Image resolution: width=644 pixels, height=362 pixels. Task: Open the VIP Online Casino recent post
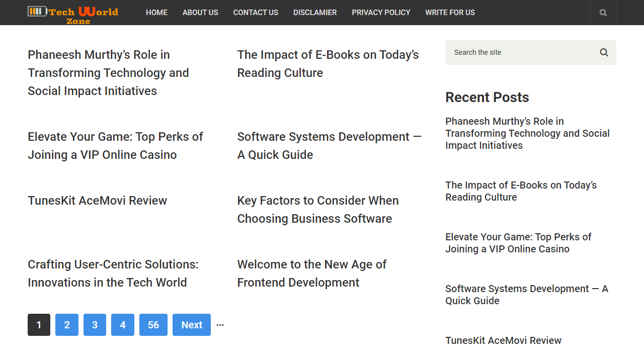(x=518, y=243)
